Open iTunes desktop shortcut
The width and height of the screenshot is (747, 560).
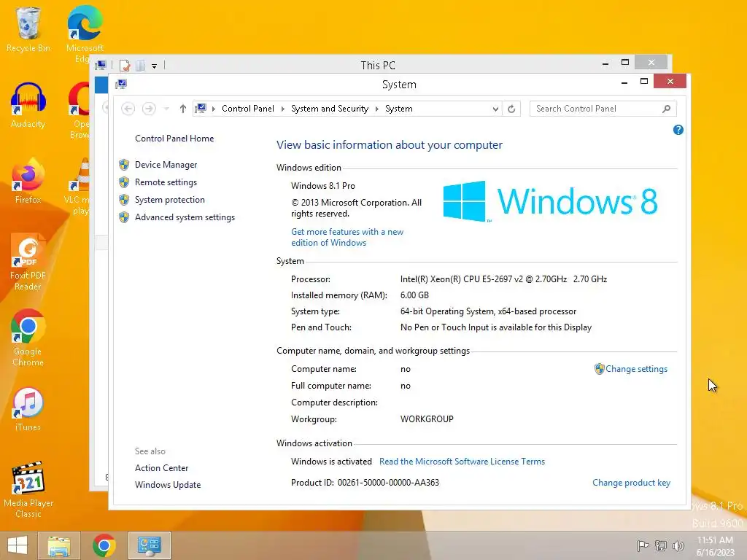(x=28, y=410)
